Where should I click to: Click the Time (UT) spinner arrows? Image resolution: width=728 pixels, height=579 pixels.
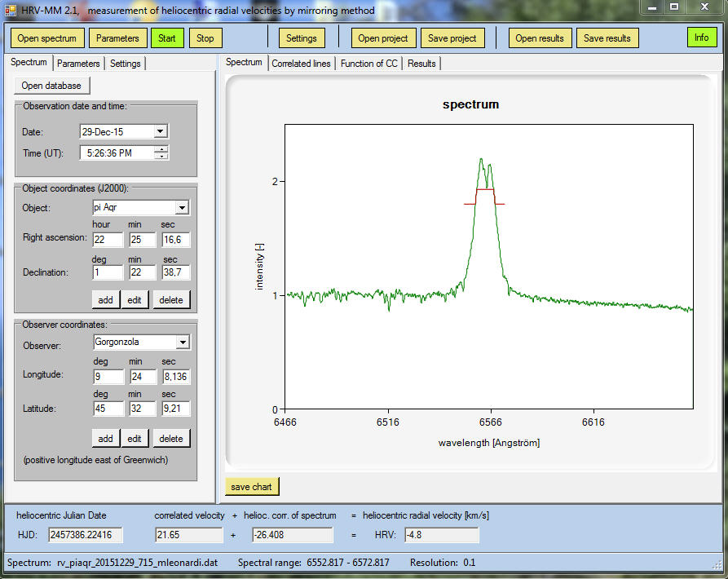pos(161,152)
